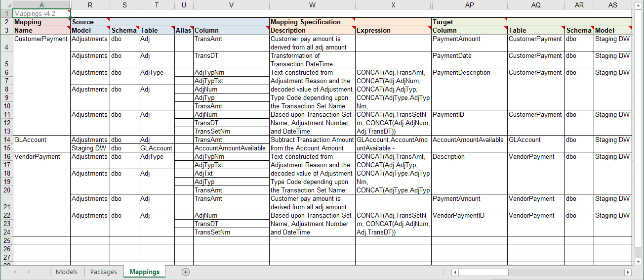This screenshot has height=280, width=644.
Task: Click the Expression header cell
Action: point(393,30)
